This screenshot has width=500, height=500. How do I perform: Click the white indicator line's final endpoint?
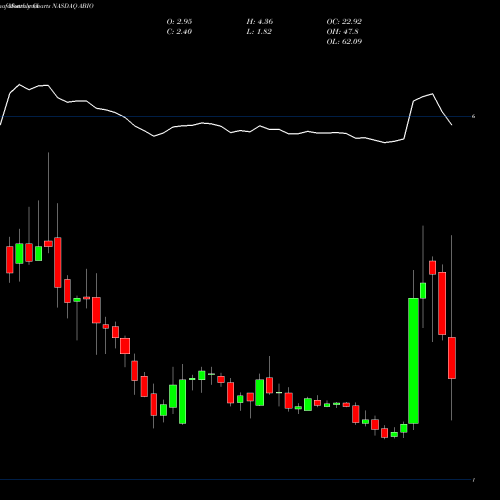click(452, 125)
